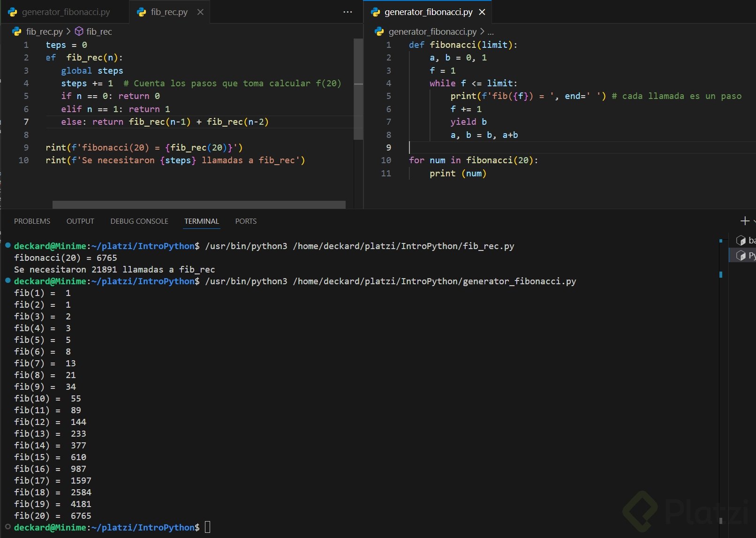Click the terminal prompt cursor box
This screenshot has height=538, width=756.
tap(208, 527)
